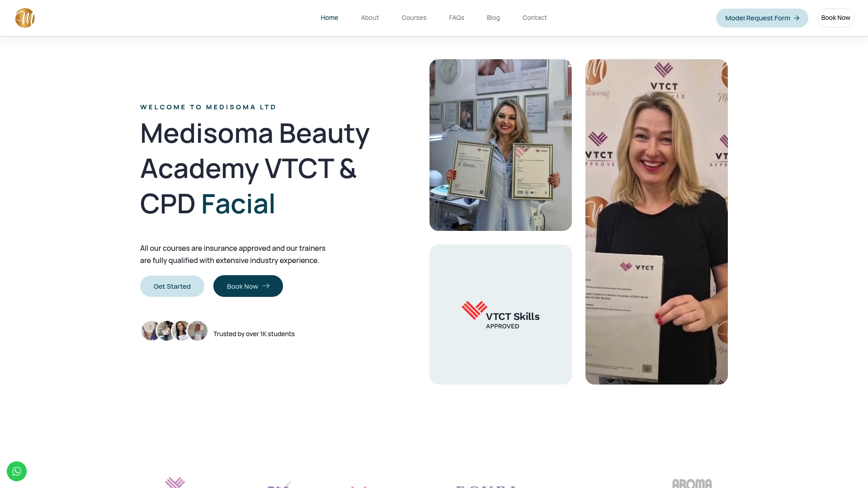
Task: Open the Courses menu item
Action: point(414,18)
